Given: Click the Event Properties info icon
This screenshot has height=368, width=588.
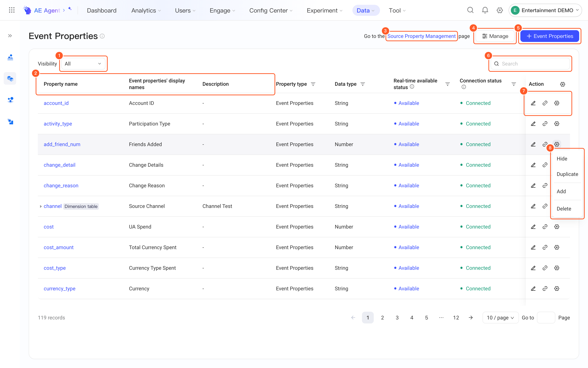Looking at the screenshot, I should (102, 36).
